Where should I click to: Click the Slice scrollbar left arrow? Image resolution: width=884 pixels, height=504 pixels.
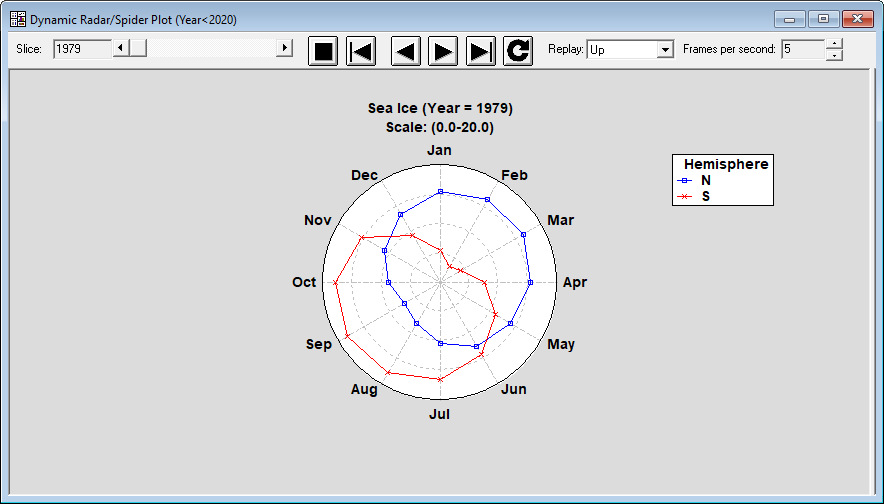point(120,48)
